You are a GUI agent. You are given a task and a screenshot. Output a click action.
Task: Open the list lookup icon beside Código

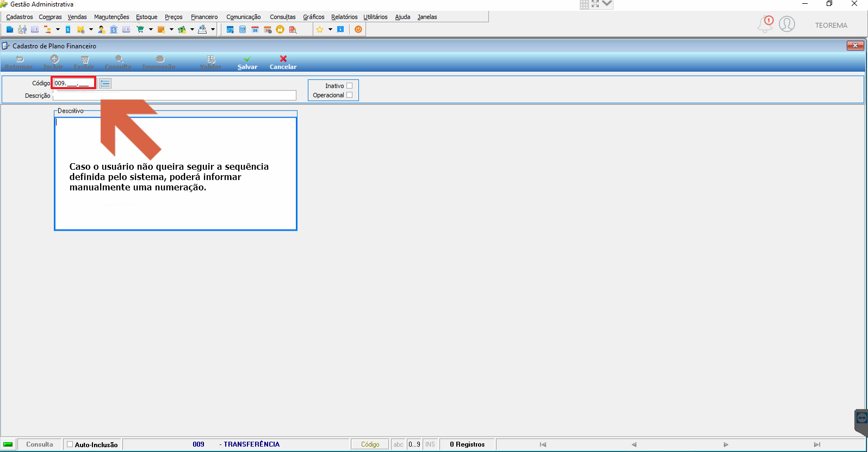coord(105,83)
